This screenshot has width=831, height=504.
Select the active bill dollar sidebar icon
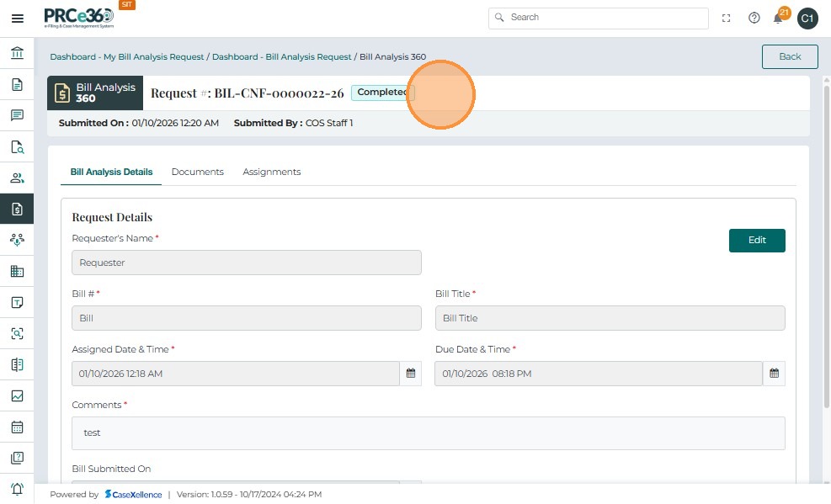pos(17,209)
